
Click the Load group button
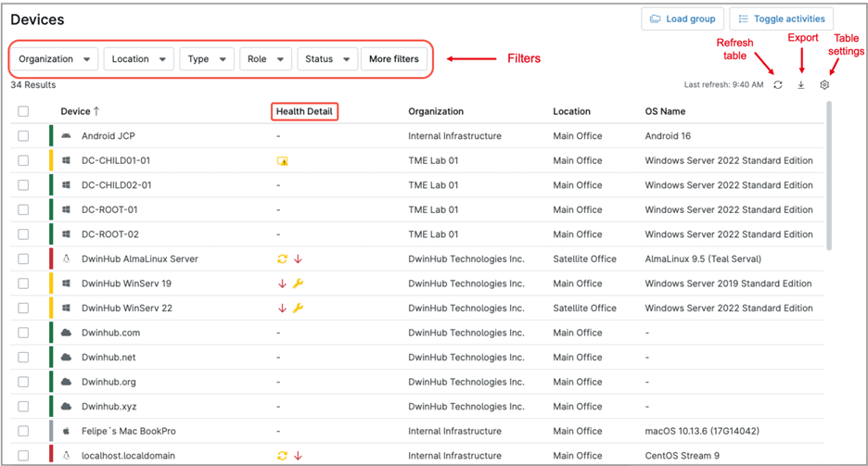point(683,19)
